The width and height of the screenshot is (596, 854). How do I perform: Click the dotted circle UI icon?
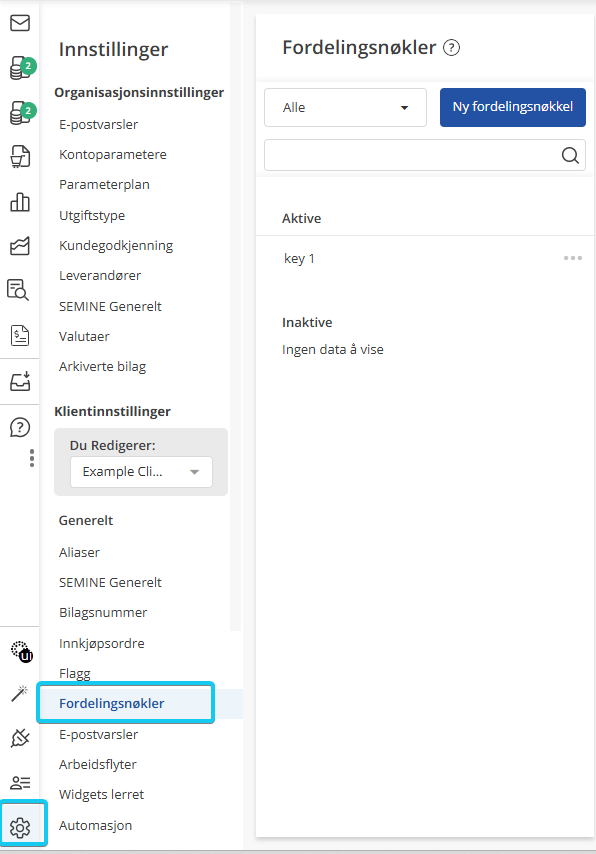point(22,651)
